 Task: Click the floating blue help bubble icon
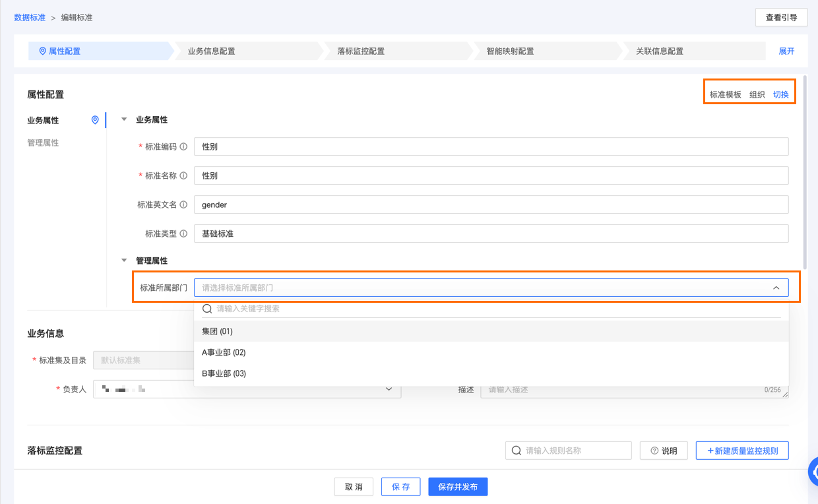[813, 472]
